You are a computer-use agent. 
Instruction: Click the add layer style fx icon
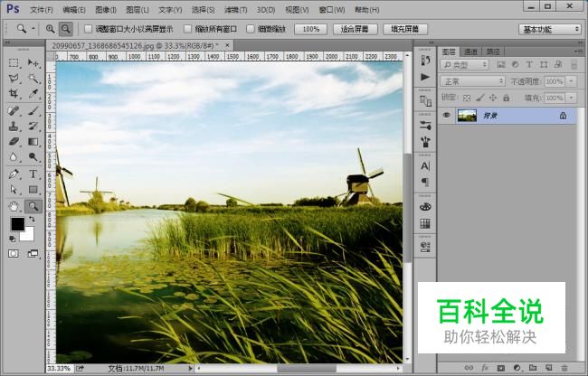click(x=485, y=368)
